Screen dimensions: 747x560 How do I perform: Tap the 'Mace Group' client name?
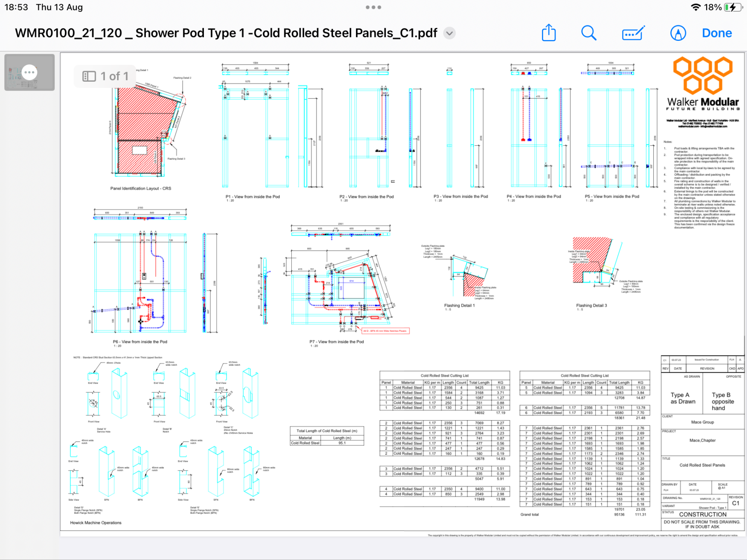[x=702, y=422]
